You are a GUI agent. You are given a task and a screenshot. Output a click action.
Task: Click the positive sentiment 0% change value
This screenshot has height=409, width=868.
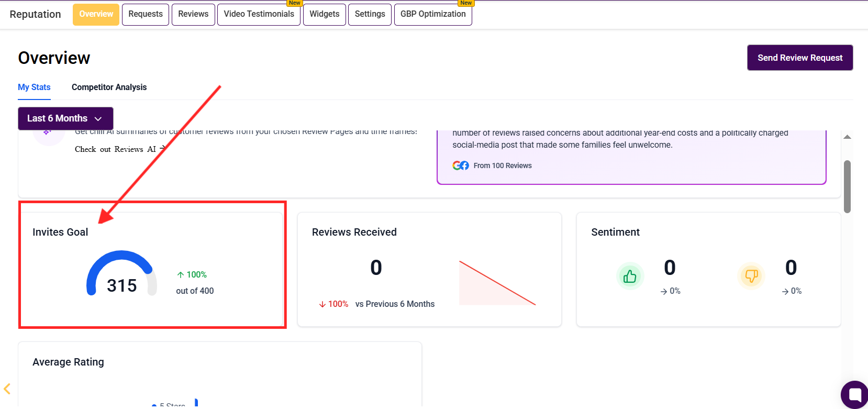click(x=671, y=291)
